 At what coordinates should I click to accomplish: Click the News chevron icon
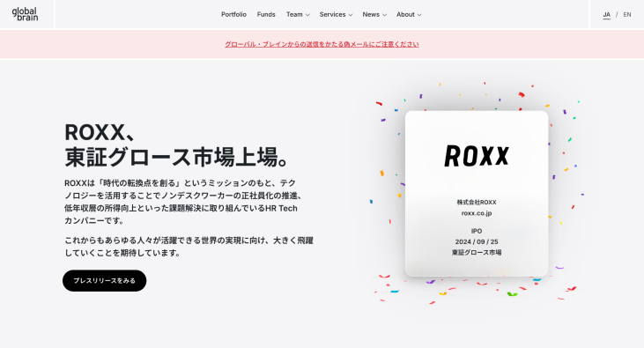pyautogui.click(x=384, y=15)
